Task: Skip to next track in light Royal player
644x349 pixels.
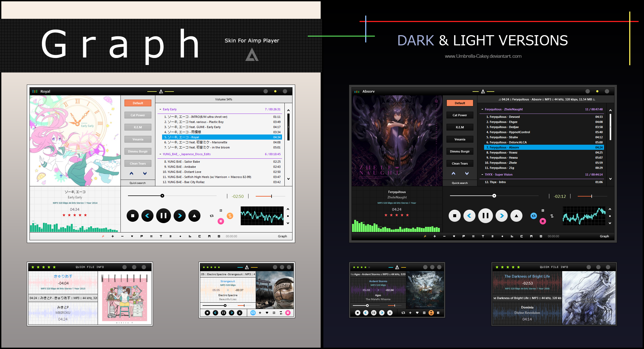Action: 180,216
